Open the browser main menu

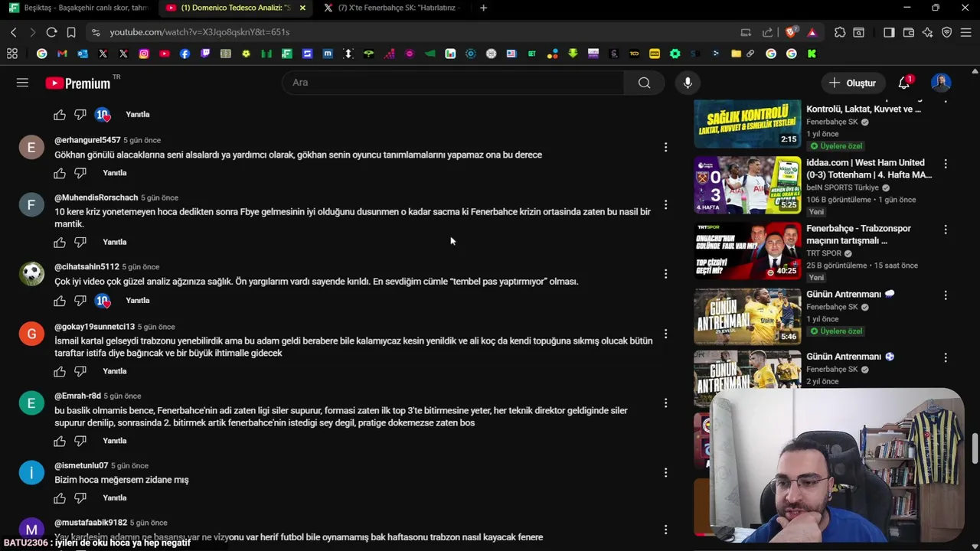(x=966, y=32)
